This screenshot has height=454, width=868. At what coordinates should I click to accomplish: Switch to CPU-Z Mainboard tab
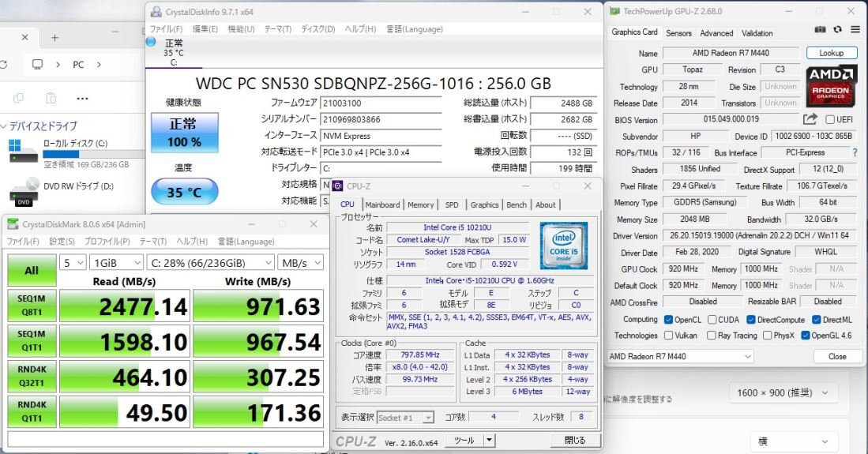382,204
